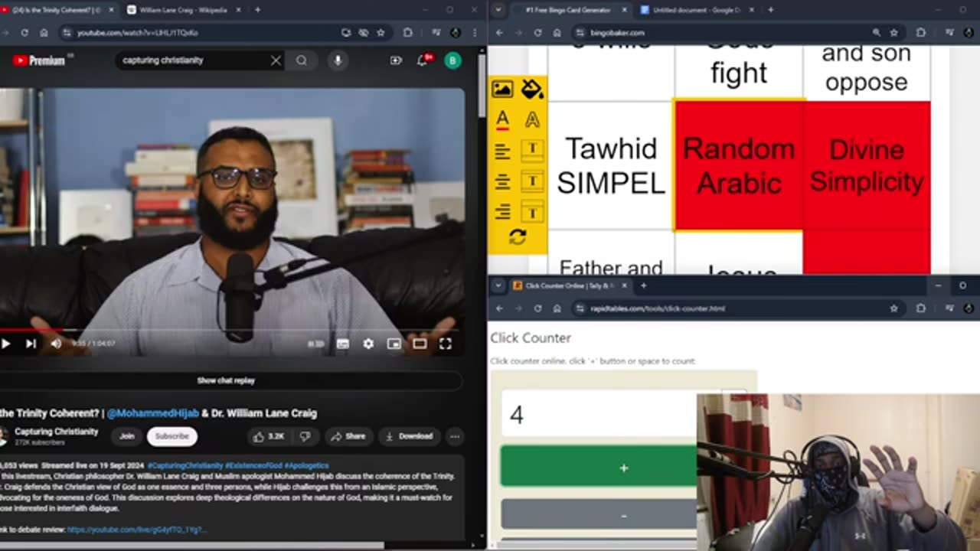Increment counter with green plus button
980x551 pixels.
click(x=599, y=467)
